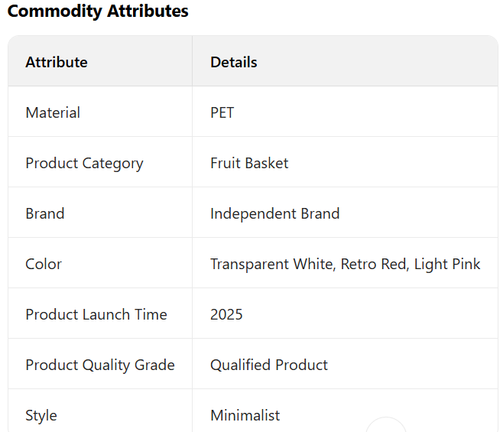This screenshot has height=432, width=500.
Task: Click the Transparent White color text
Action: pos(272,264)
